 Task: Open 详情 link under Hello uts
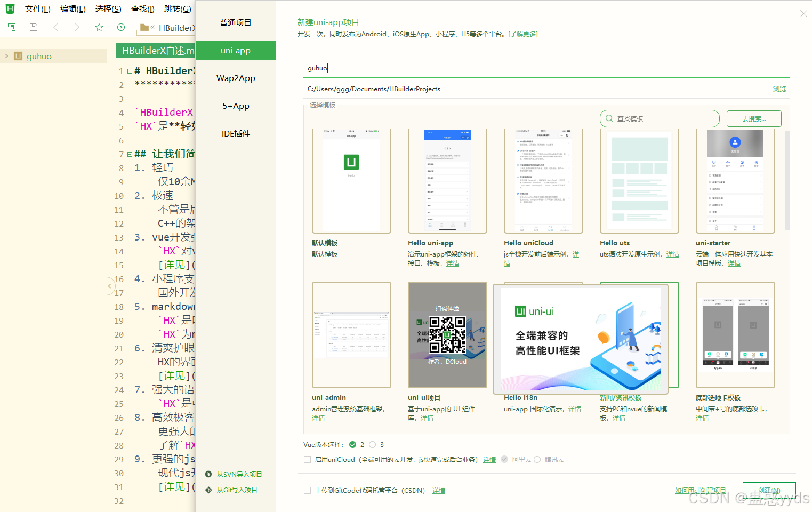(673, 254)
